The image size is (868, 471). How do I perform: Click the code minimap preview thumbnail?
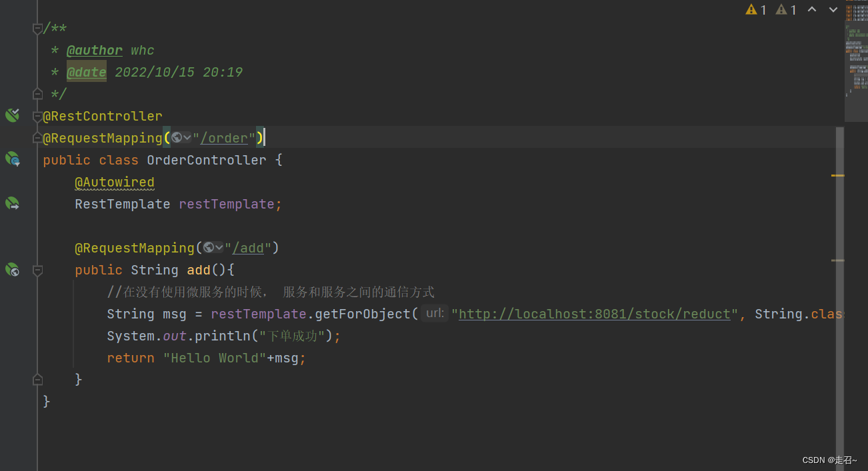(x=856, y=61)
